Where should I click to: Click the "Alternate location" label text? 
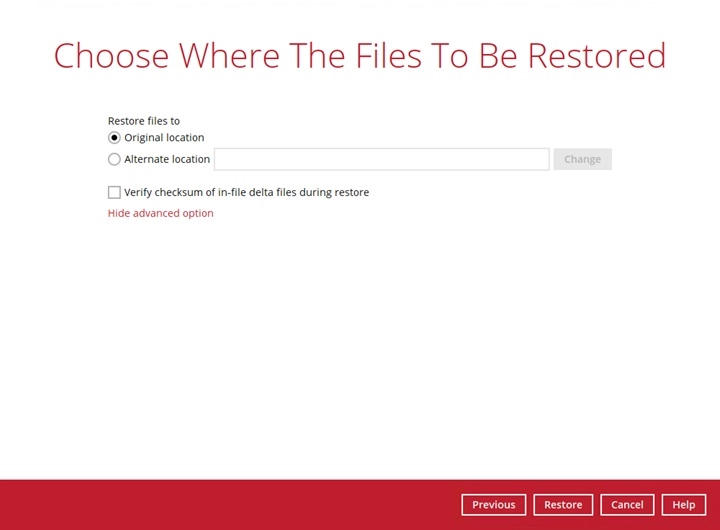pos(167,159)
